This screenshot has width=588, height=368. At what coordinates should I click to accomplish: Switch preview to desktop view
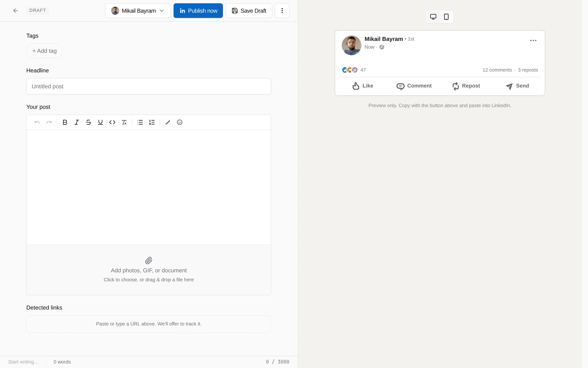click(433, 17)
